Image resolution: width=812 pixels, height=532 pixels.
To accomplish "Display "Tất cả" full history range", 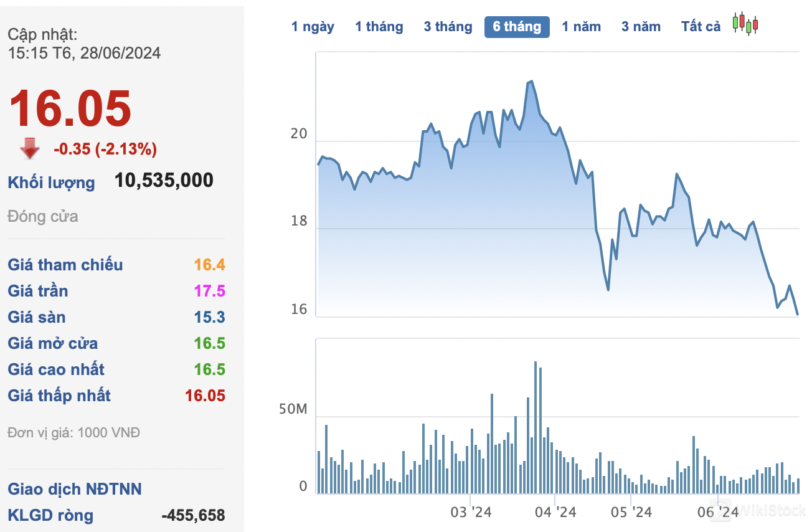I will (701, 27).
